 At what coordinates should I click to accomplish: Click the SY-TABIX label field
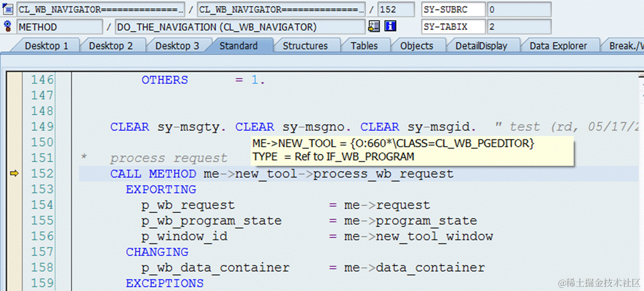(453, 27)
